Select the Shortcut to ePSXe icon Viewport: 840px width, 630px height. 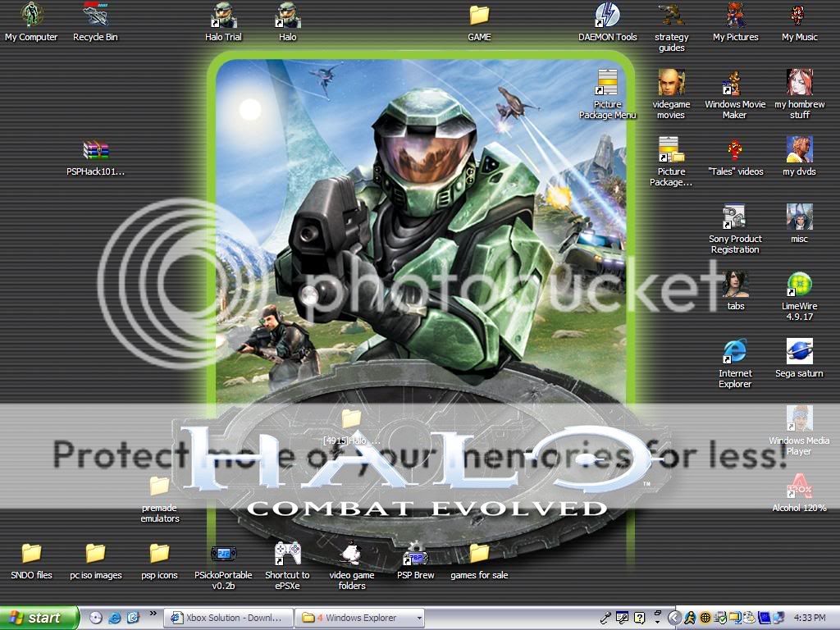point(287,554)
